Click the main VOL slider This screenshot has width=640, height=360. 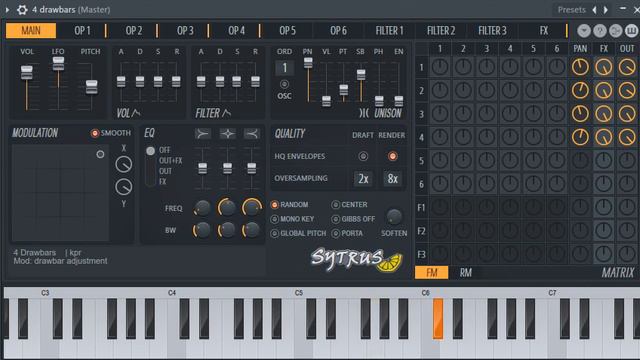tap(27, 73)
